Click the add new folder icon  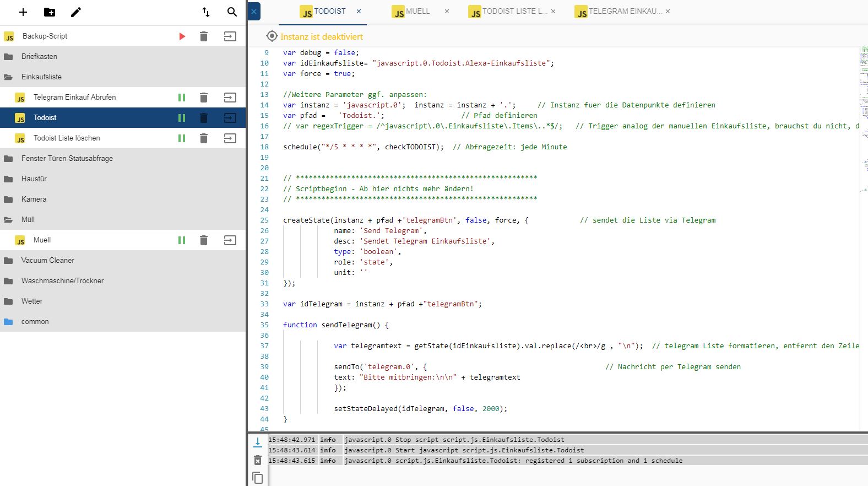tap(50, 12)
